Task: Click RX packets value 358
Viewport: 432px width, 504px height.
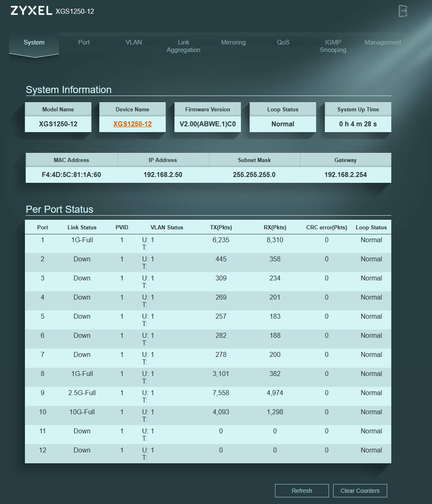Action: (x=275, y=259)
